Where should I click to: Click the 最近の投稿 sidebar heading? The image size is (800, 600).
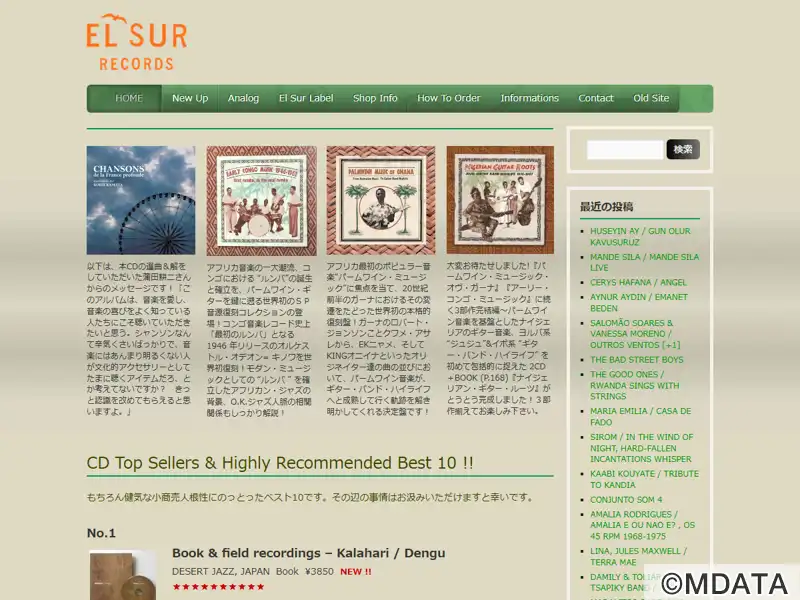pyautogui.click(x=607, y=207)
